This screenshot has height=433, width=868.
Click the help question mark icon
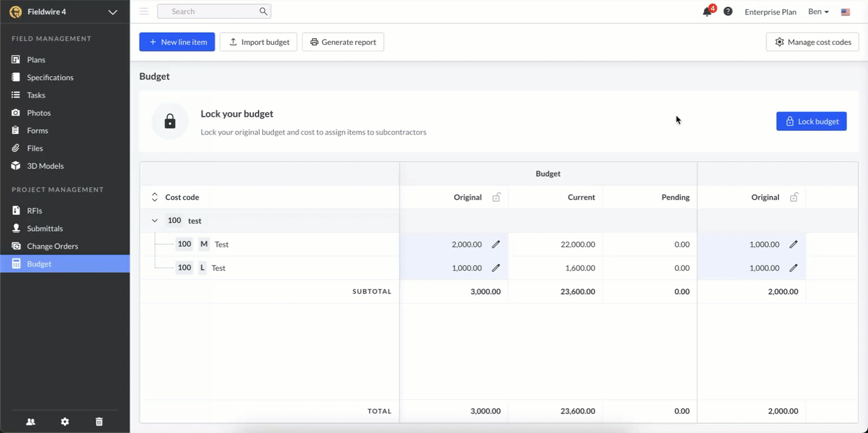pos(728,11)
